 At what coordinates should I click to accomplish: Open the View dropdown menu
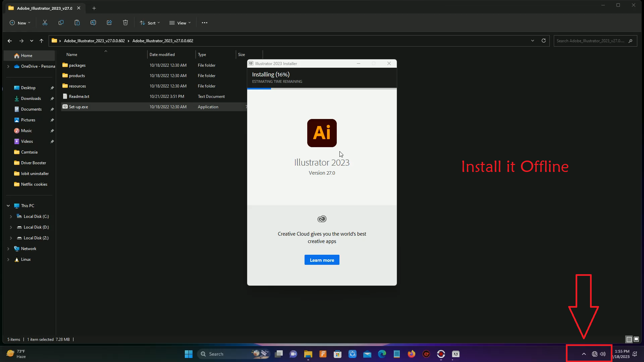[180, 23]
